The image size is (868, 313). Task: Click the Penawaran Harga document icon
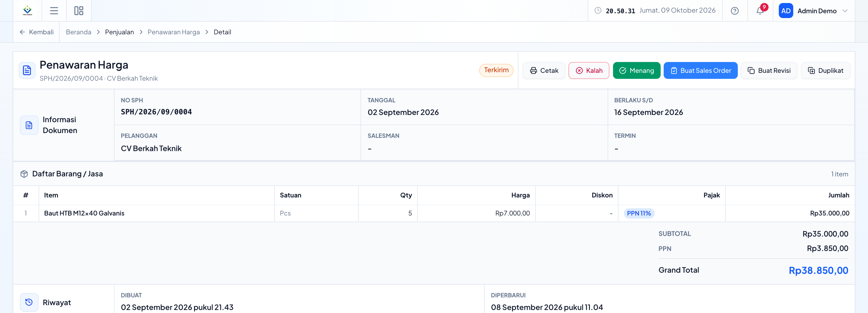27,70
